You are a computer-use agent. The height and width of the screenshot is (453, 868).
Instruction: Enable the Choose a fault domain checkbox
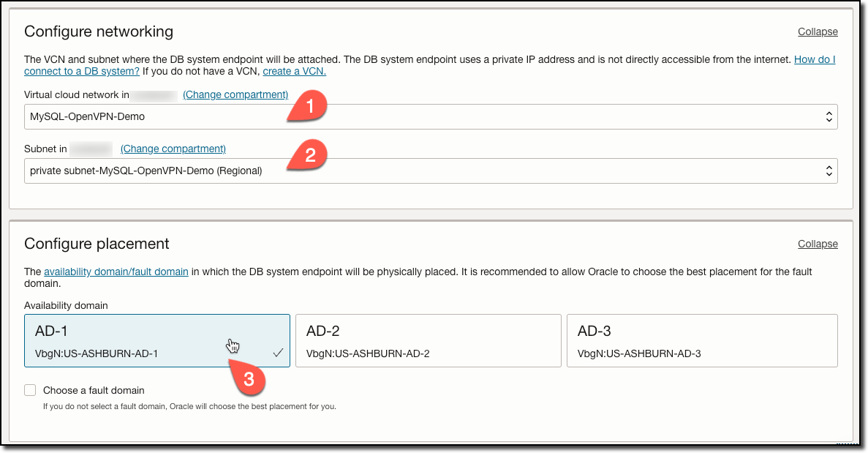click(x=30, y=390)
